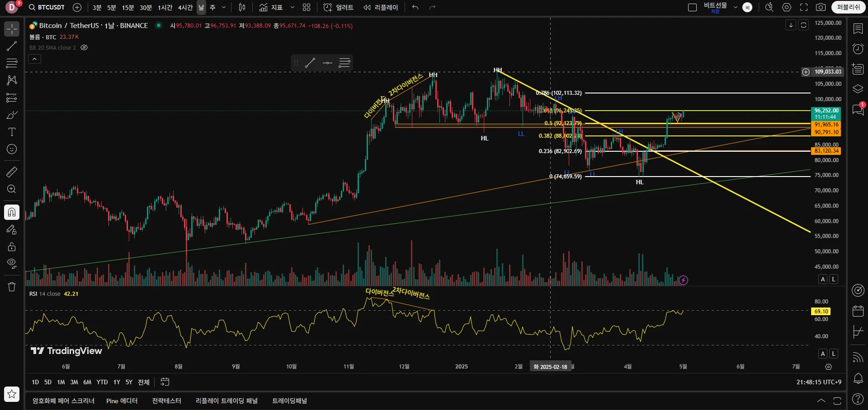Image resolution: width=868 pixels, height=410 pixels.
Task: Open the object tree layers panel
Action: click(858, 89)
